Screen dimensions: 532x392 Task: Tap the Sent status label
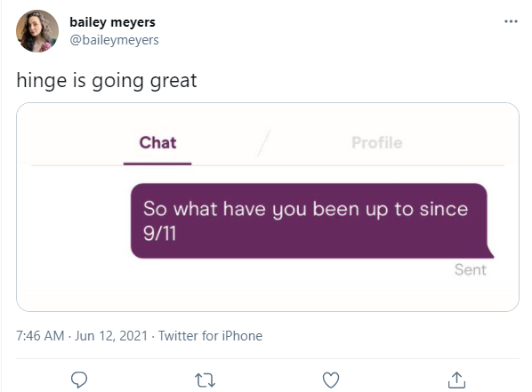pos(471,270)
